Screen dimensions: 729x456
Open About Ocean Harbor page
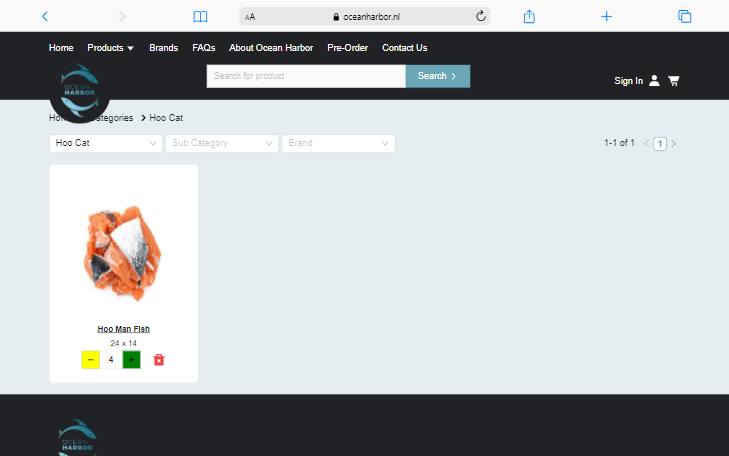[271, 48]
